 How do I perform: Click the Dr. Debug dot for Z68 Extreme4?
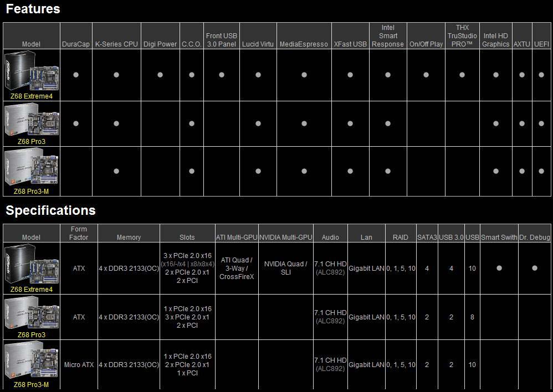(x=535, y=268)
